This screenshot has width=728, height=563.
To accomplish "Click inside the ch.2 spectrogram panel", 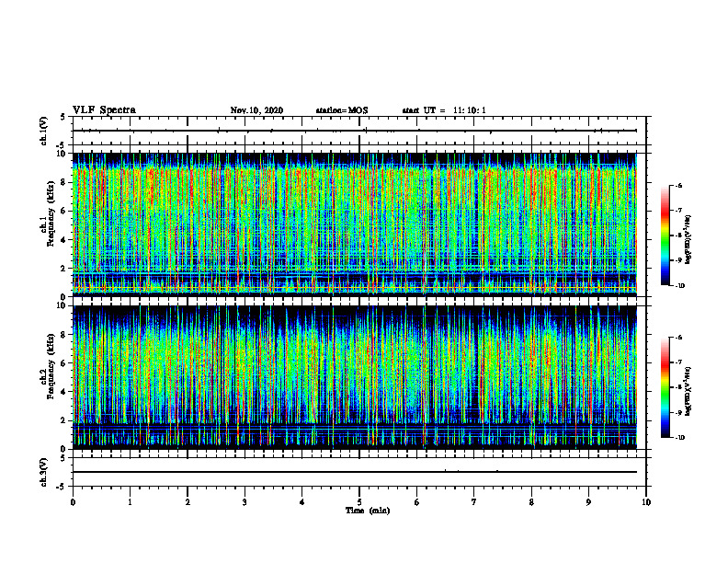I will point(355,377).
